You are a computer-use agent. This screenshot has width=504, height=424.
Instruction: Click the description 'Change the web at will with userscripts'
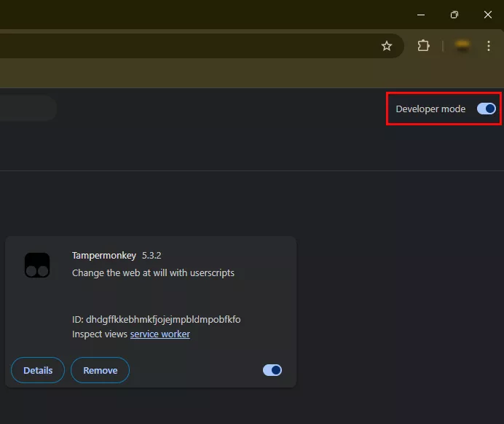tap(154, 273)
